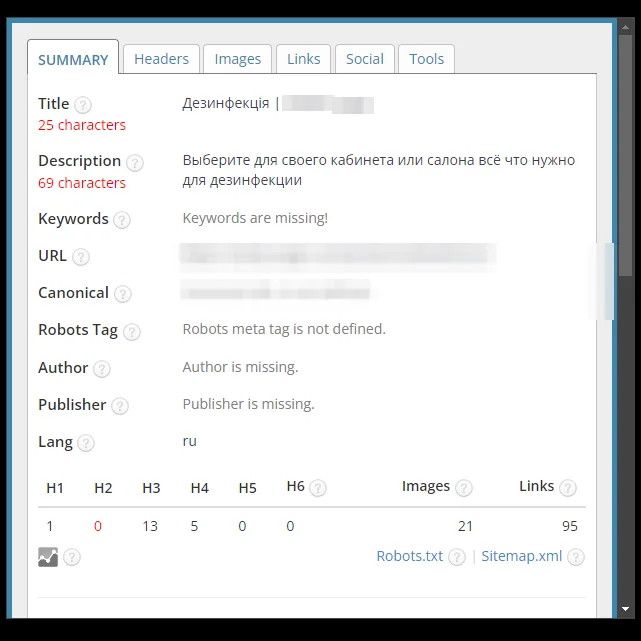Click the '25 characters' text
Viewport: 641px width, 641px height.
(82, 125)
